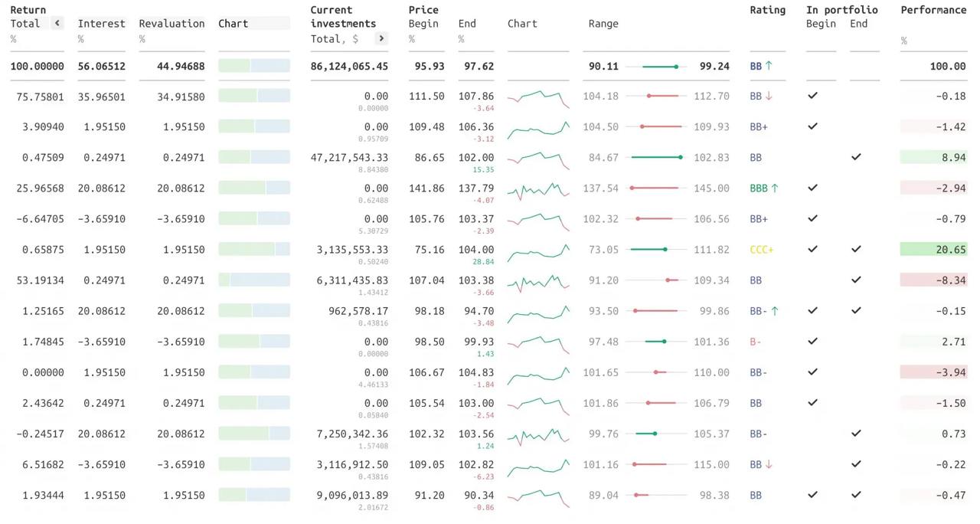The height and width of the screenshot is (524, 980).
Task: Click the return bar chart in the 53.19134 row
Action: [254, 280]
